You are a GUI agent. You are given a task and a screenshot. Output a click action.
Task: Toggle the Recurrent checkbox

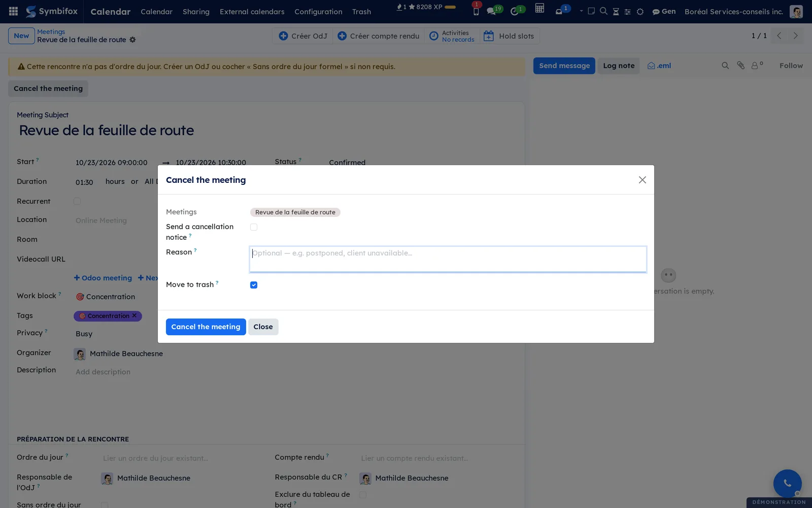(77, 201)
